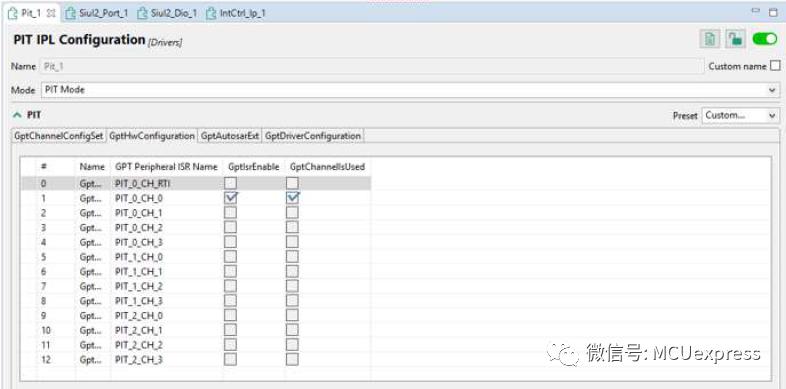
Task: Click the Pit_1 tab icon
Action: [13, 13]
